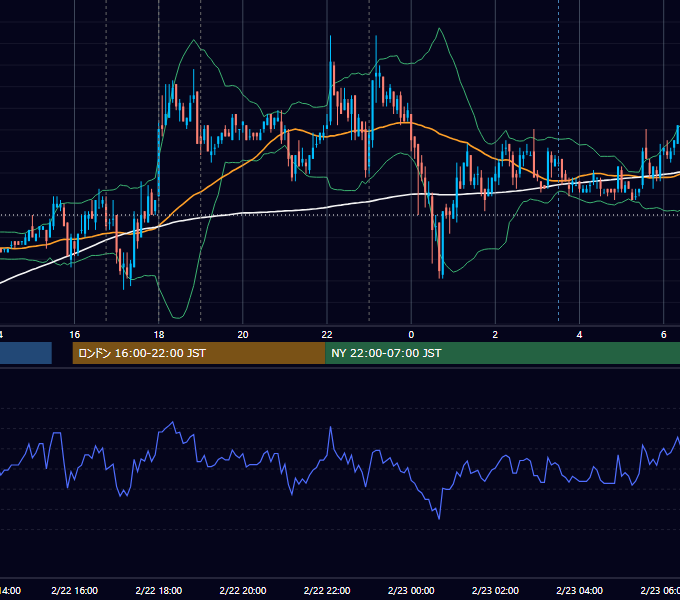Click the 22 hour label on chart axis
Image resolution: width=680 pixels, height=600 pixels.
(x=327, y=335)
